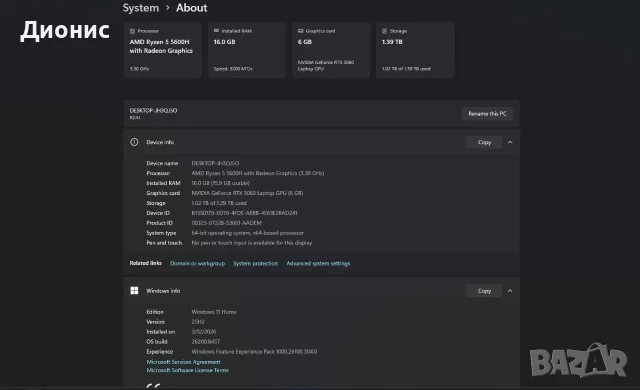The width and height of the screenshot is (640, 390).
Task: Click the Processor chip icon in top card
Action: pos(132,31)
